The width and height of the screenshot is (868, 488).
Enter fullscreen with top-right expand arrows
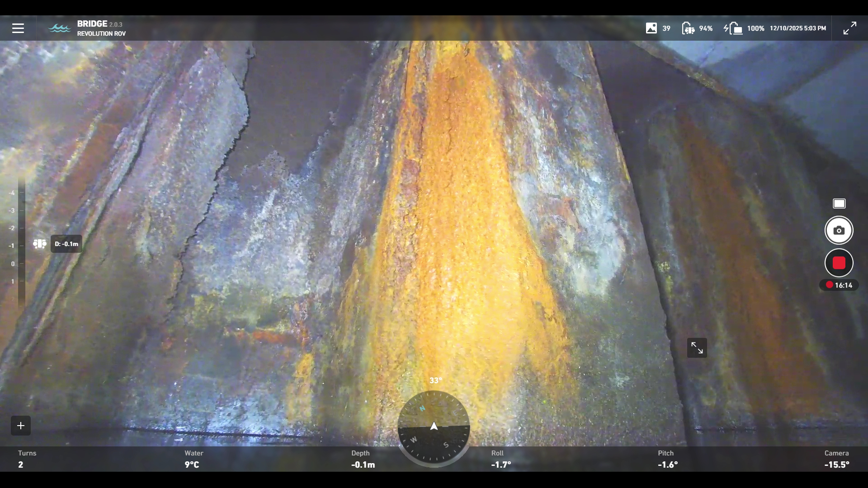(x=850, y=28)
